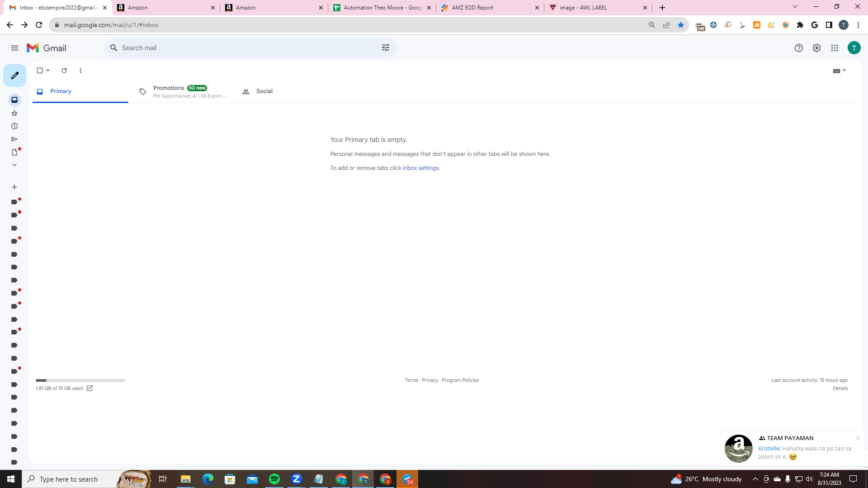Open tab search chevron in title bar
This screenshot has height=488, width=868.
(795, 7)
